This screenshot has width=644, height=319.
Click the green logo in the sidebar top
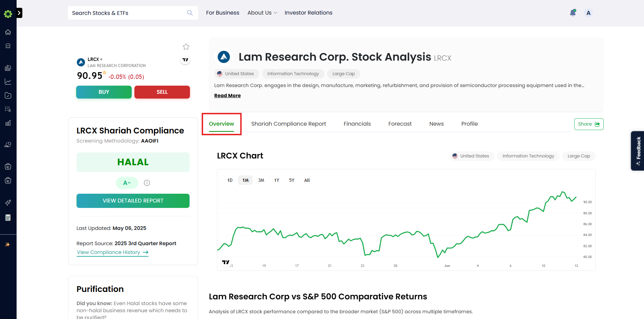8,14
